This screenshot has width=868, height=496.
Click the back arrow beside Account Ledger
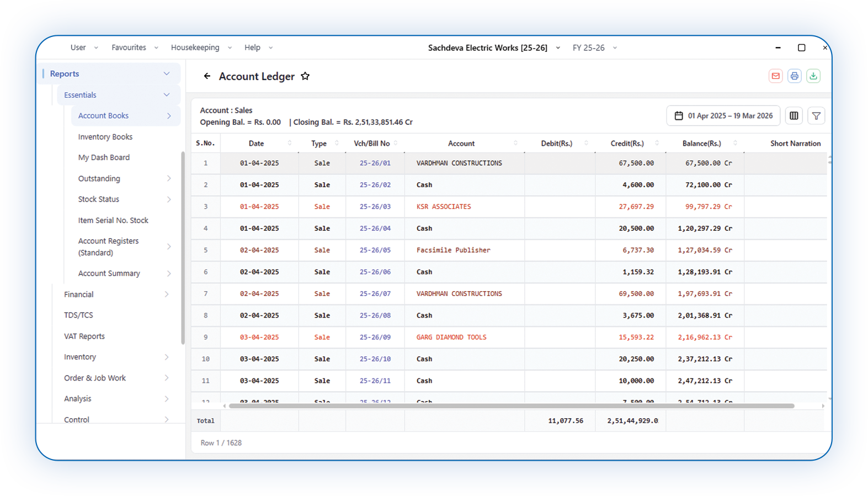207,76
